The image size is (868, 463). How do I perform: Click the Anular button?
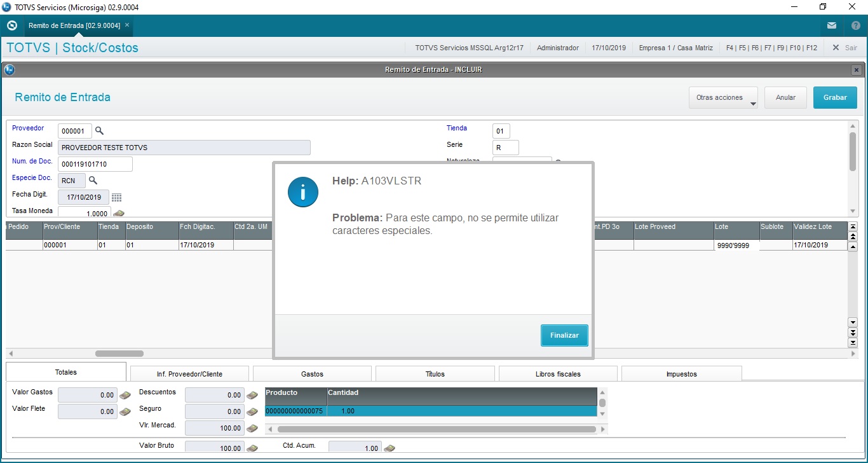click(x=785, y=98)
